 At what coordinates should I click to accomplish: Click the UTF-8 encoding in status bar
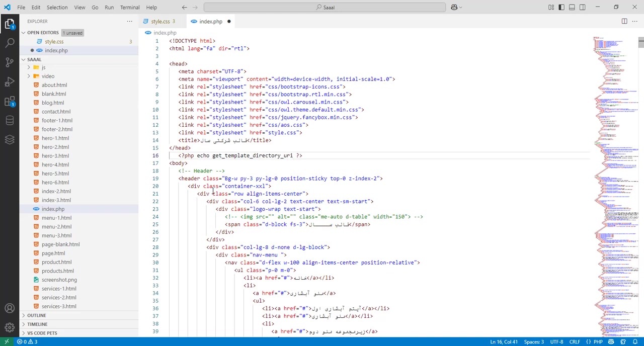[x=556, y=342]
